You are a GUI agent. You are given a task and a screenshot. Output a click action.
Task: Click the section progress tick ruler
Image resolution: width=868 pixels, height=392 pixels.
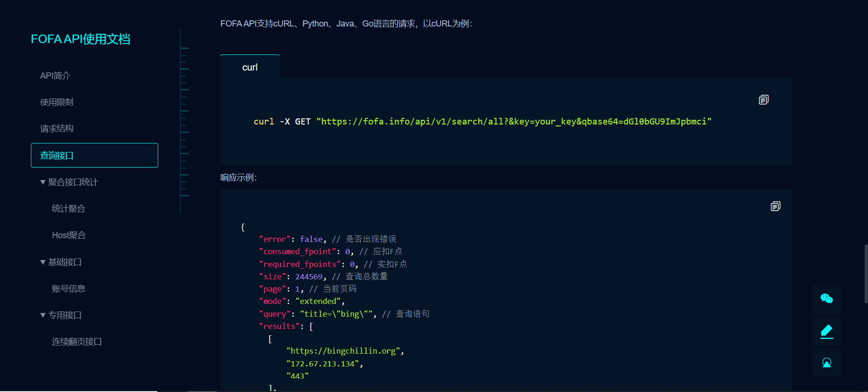(x=184, y=122)
